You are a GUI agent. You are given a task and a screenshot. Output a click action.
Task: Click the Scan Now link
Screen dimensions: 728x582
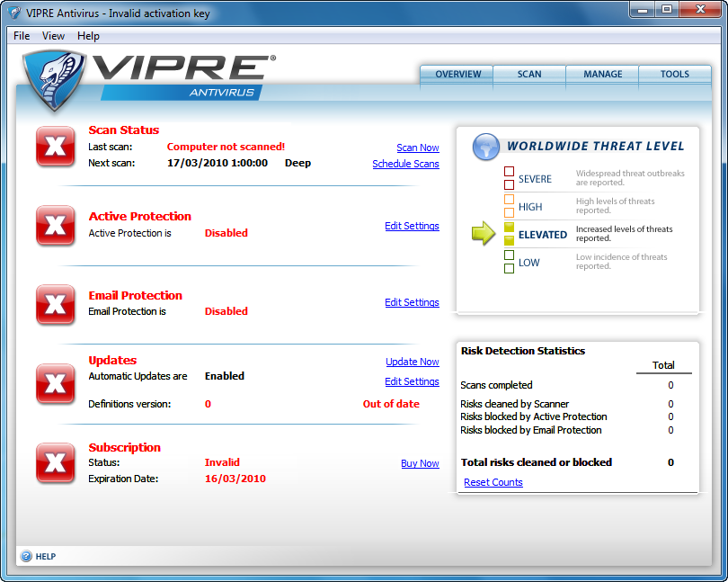coord(417,148)
